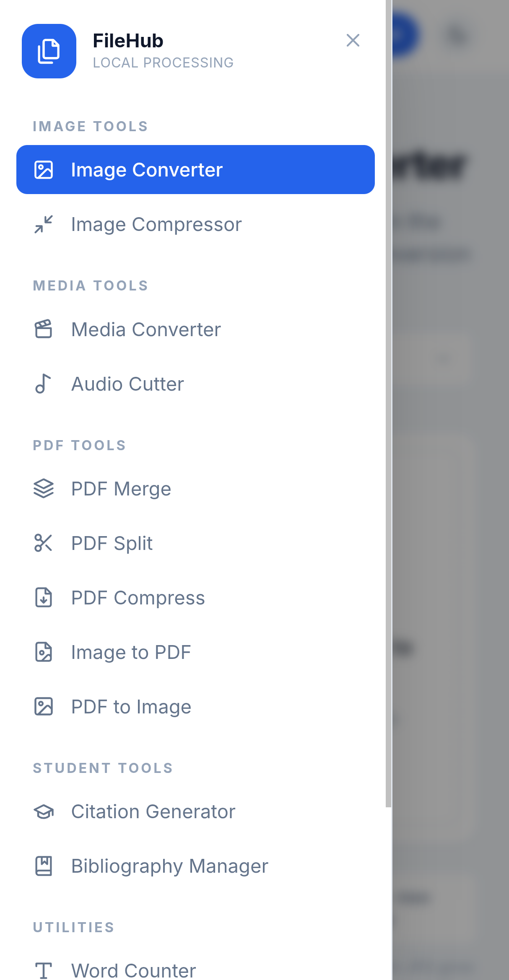Click the Citation Generator graduation cap icon
The height and width of the screenshot is (980, 509).
point(44,811)
